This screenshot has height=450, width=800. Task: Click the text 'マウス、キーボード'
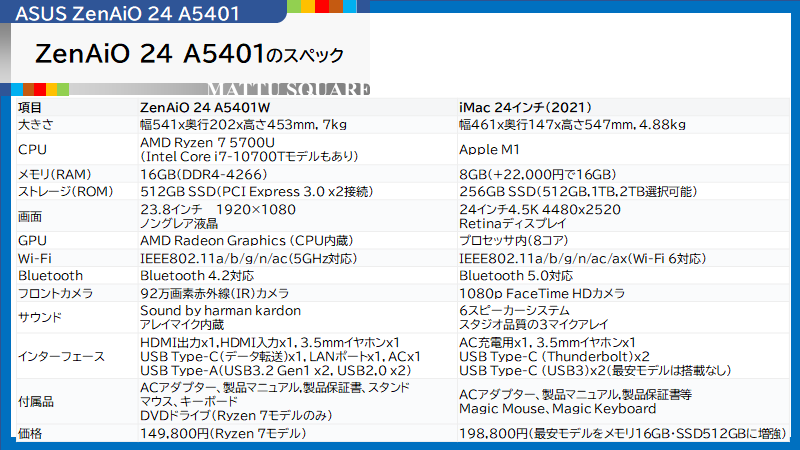click(x=189, y=402)
